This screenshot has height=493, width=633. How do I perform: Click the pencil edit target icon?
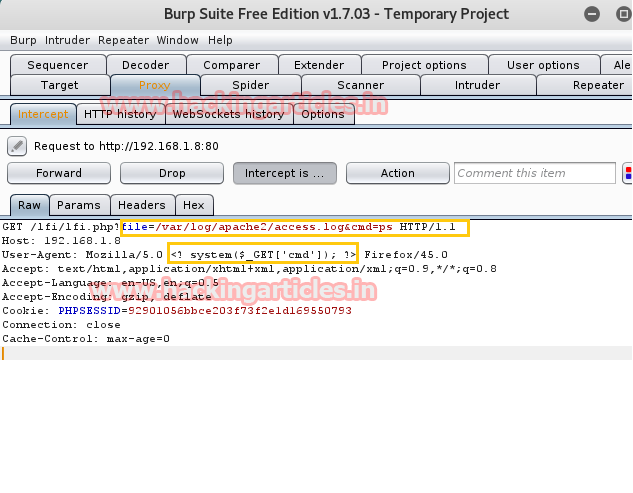17,146
